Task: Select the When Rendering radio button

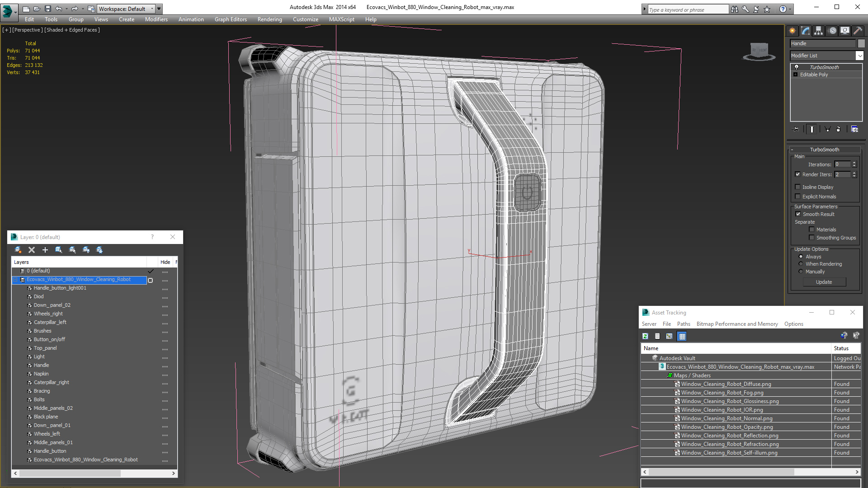Action: 801,264
